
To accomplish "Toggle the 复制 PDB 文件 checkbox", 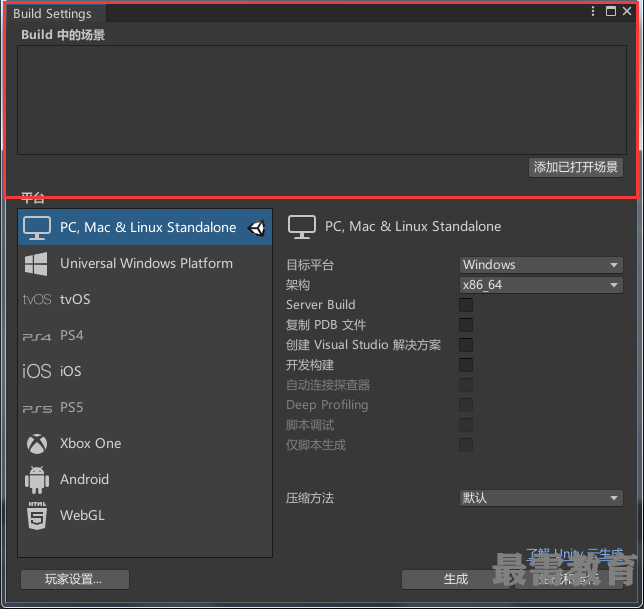I will pos(466,325).
